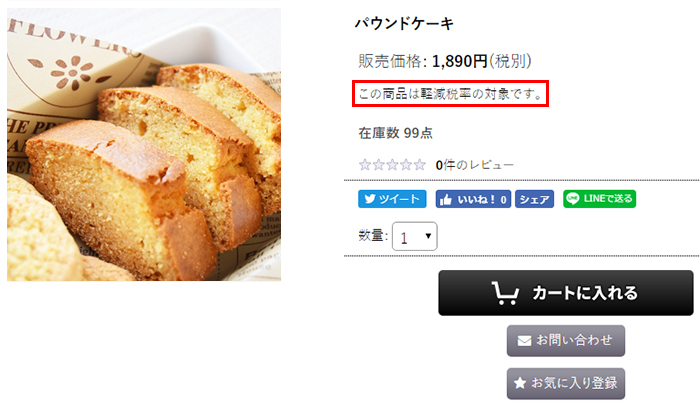Click the Twitter bird icon
700x406 pixels.
[x=370, y=199]
